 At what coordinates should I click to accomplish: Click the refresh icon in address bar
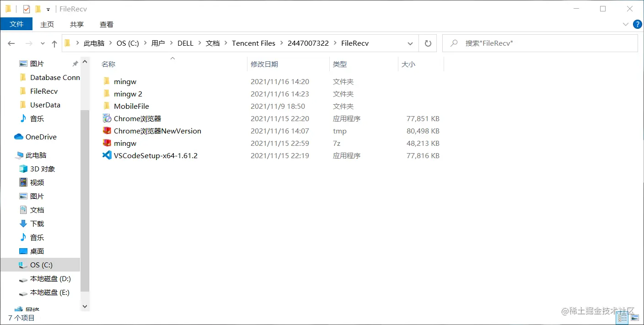click(428, 43)
